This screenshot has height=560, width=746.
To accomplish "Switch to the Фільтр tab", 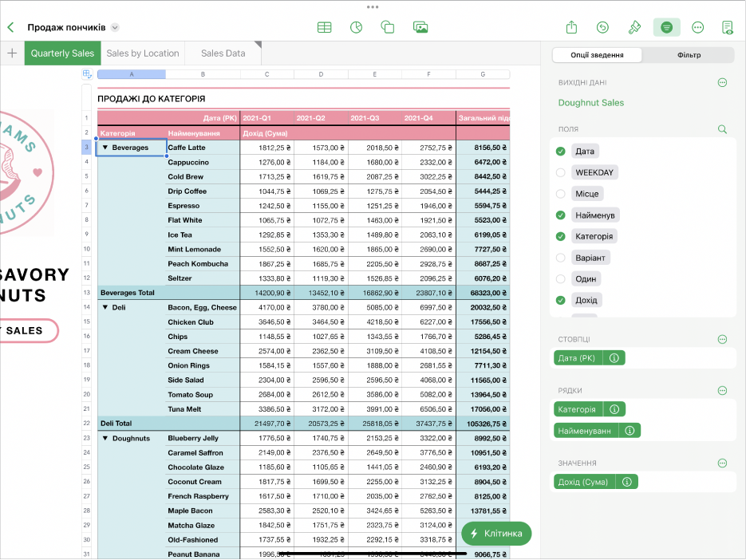I will click(688, 55).
